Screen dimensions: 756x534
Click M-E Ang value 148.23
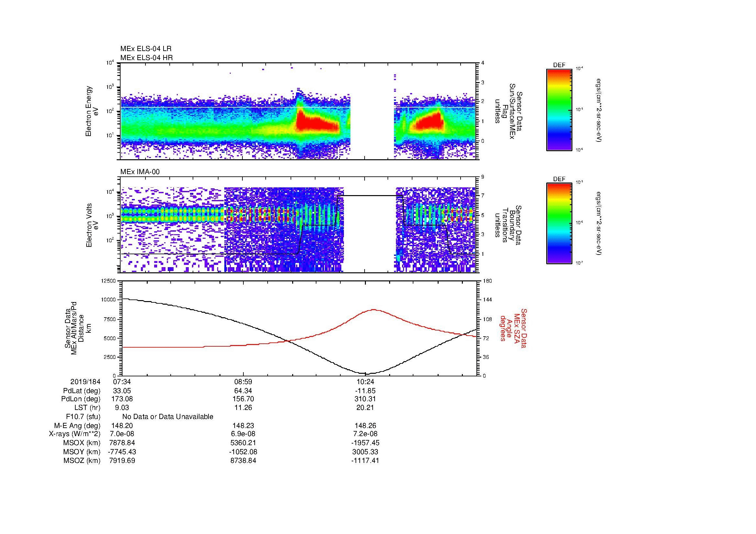(x=243, y=426)
